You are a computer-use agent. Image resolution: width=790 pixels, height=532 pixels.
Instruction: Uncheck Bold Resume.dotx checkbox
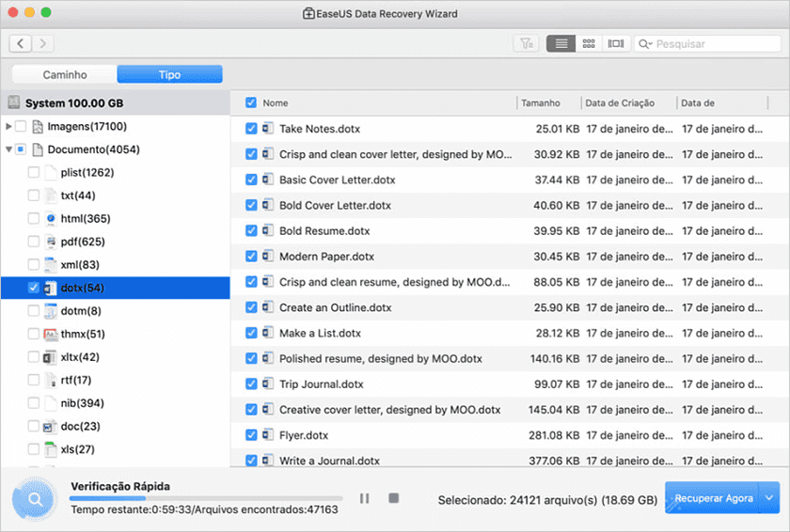tap(251, 231)
